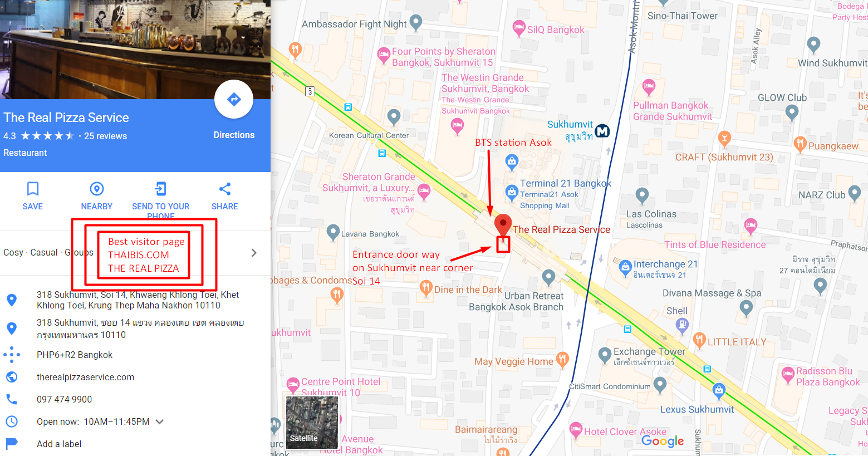Expand opening hours dropdown arrow
This screenshot has width=868, height=456.
pos(160,421)
